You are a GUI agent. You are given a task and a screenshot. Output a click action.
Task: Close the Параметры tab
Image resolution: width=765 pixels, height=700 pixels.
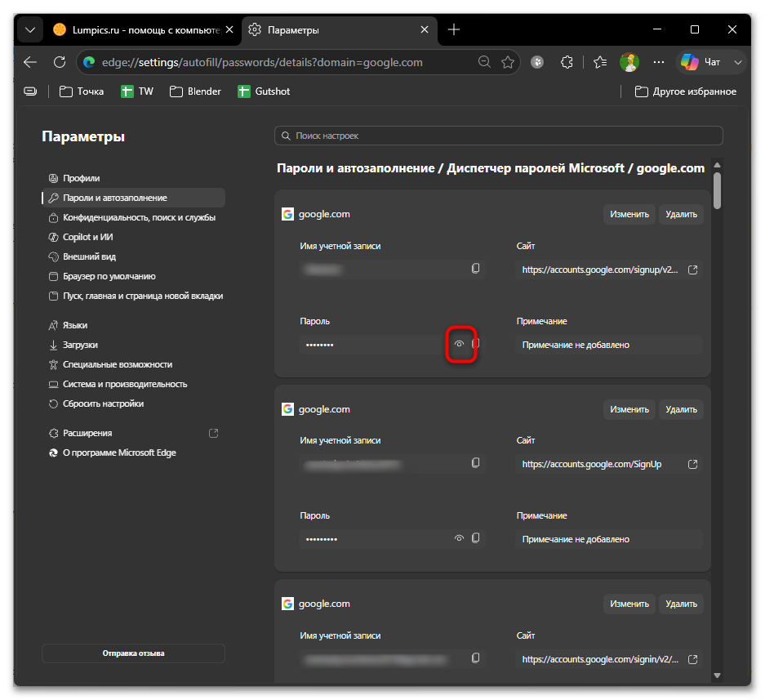pyautogui.click(x=425, y=29)
